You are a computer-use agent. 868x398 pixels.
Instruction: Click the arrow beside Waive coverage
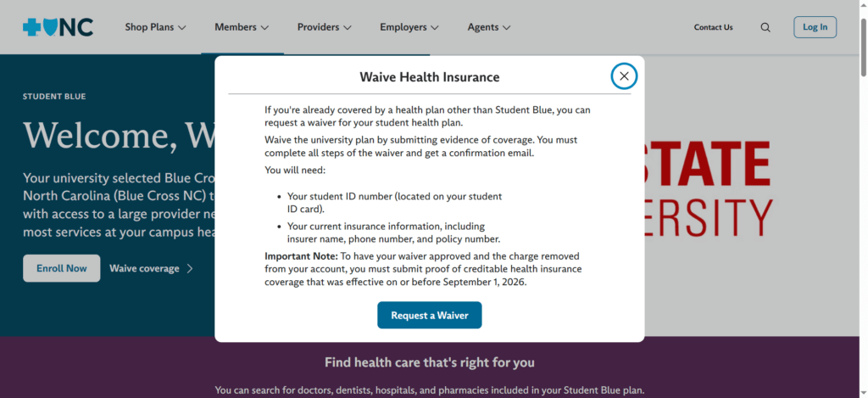(x=190, y=269)
